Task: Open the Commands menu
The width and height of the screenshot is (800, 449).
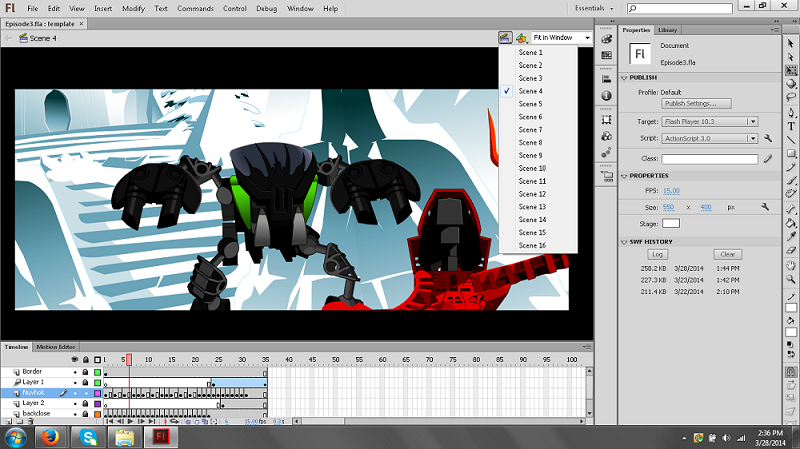Action: (195, 9)
